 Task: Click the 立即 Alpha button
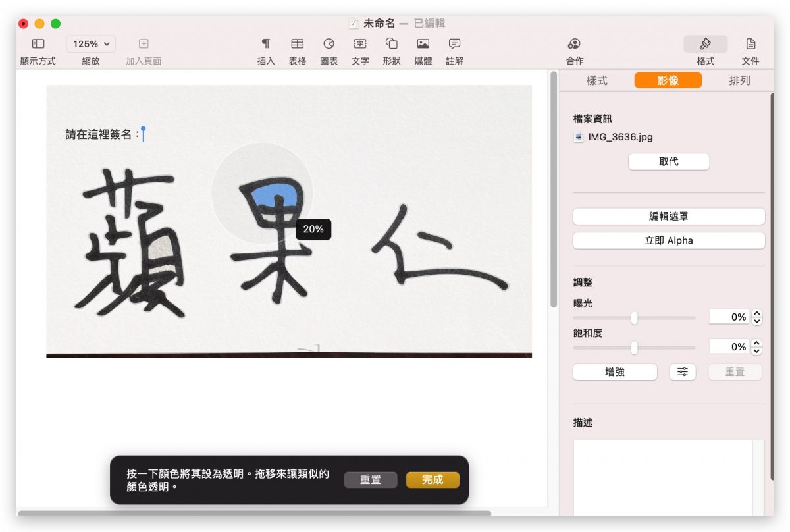(669, 240)
